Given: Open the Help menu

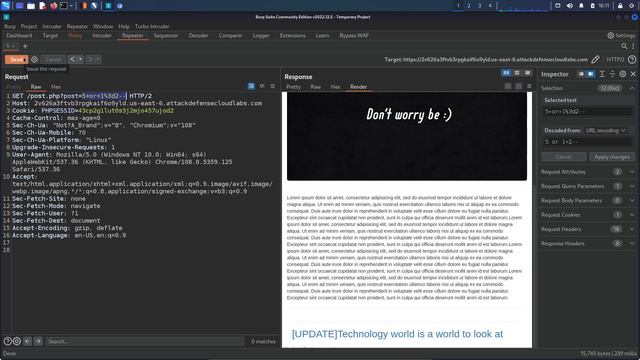Looking at the screenshot, I should click(124, 27).
